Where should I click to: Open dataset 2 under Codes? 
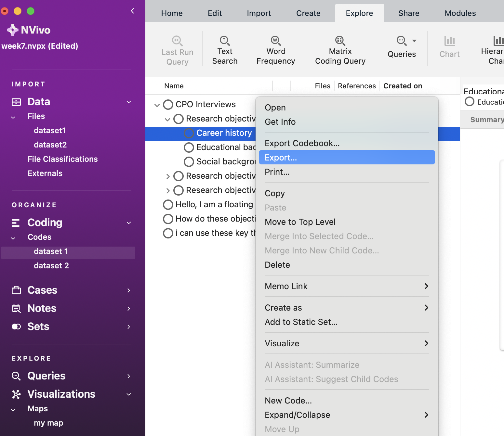tap(51, 266)
